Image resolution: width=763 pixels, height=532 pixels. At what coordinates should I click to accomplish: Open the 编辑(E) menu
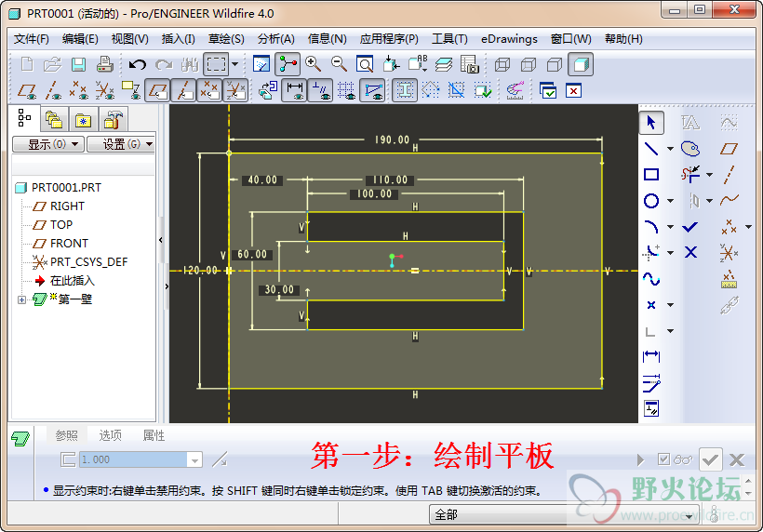point(80,39)
